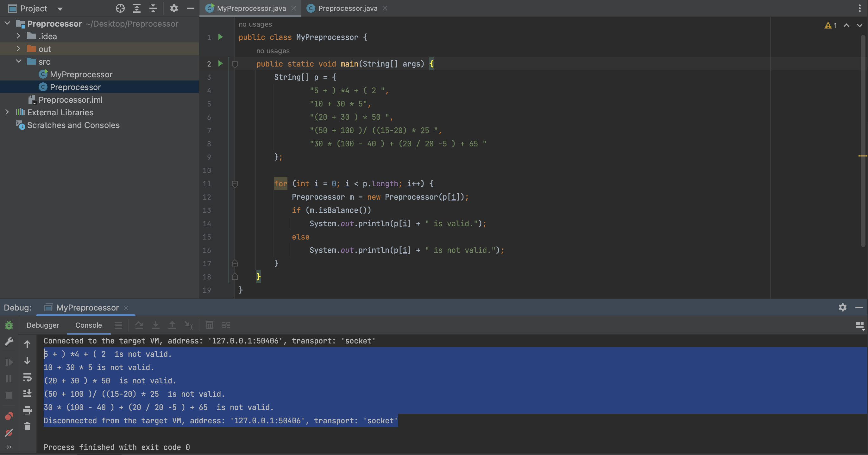The image size is (868, 455).
Task: Go to previous highlighted error arrow
Action: [846, 25]
